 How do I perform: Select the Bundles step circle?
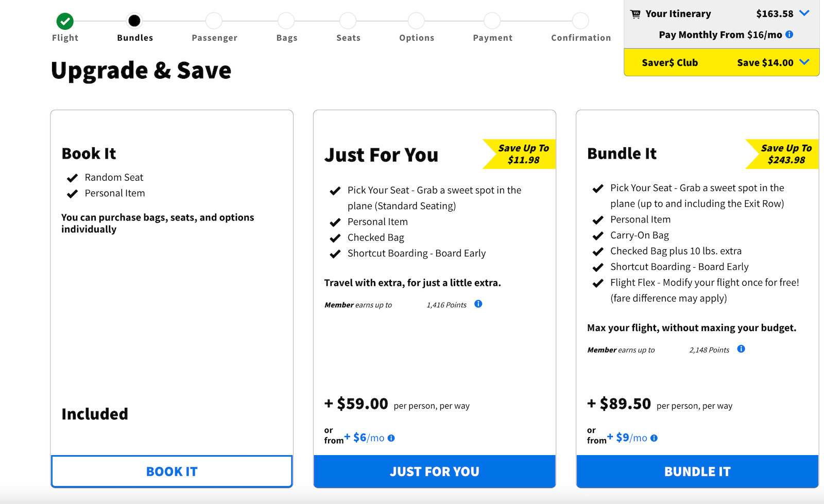pos(135,22)
